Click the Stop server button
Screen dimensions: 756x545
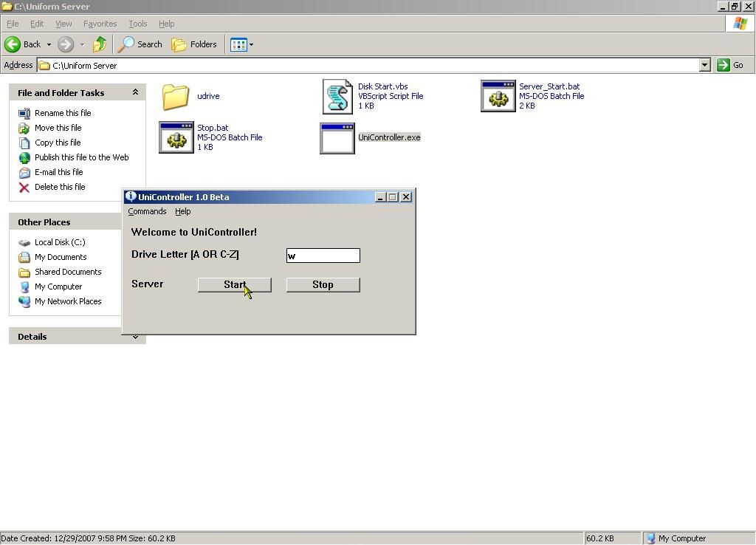[x=323, y=284]
